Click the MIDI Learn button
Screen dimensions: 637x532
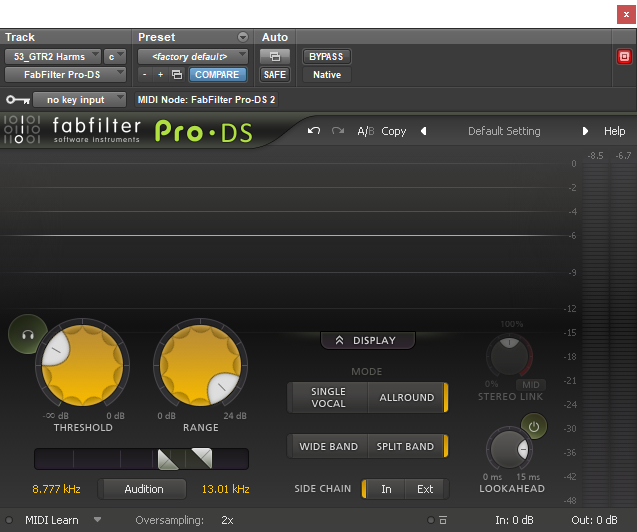point(52,520)
